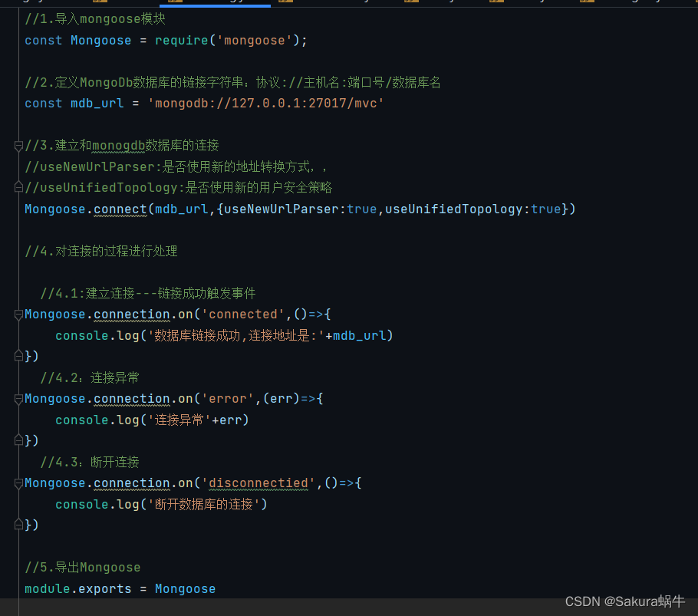Screen dimensions: 698x616
Task: Collapse the 'disconnected' event handler block
Action: click(17, 483)
